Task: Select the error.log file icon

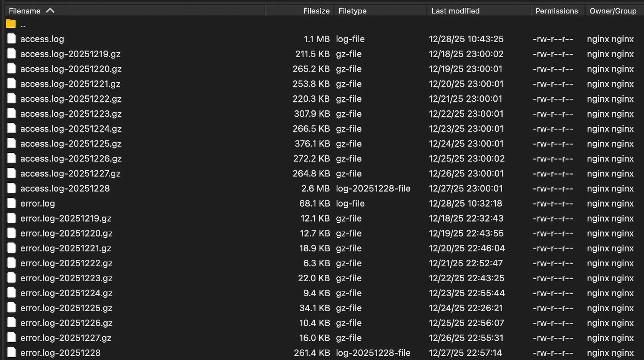Action: pos(12,203)
